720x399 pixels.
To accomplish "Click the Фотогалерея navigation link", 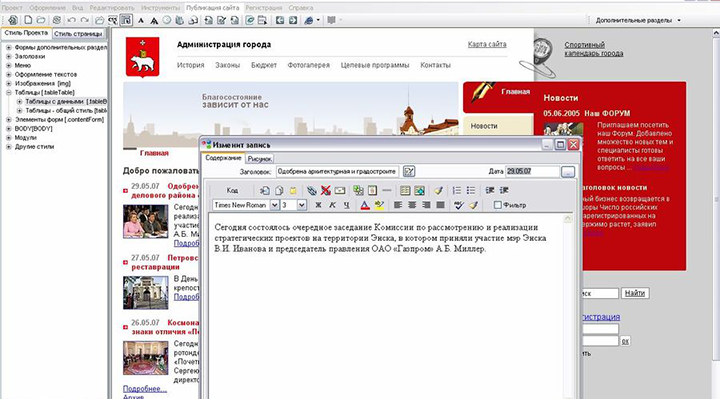I will [x=309, y=65].
